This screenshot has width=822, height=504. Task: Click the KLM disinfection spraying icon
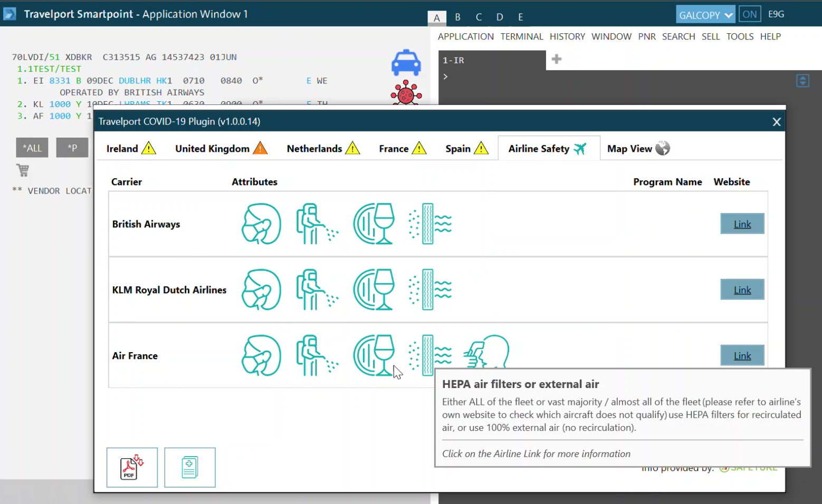tap(317, 290)
